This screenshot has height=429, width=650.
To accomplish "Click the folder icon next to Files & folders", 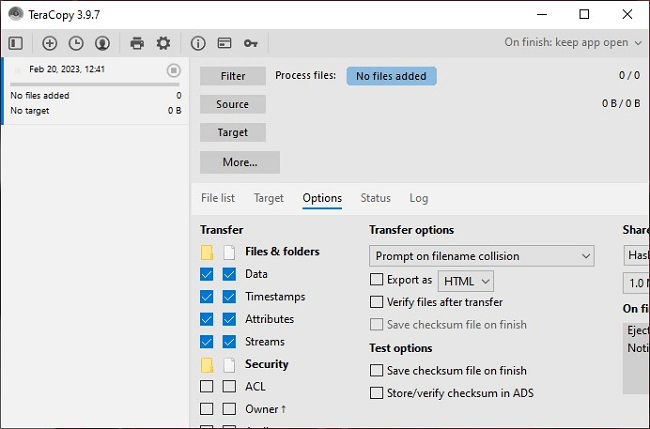I will [x=207, y=252].
